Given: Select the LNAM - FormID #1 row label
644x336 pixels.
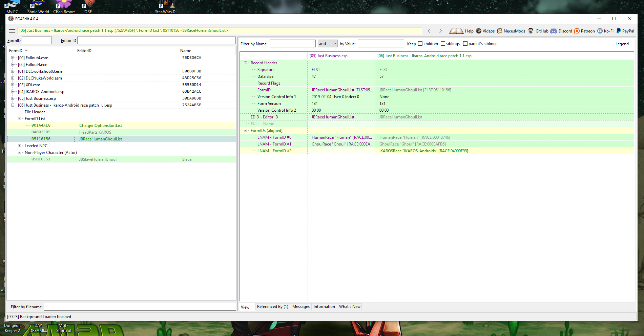Looking at the screenshot, I should [x=274, y=144].
